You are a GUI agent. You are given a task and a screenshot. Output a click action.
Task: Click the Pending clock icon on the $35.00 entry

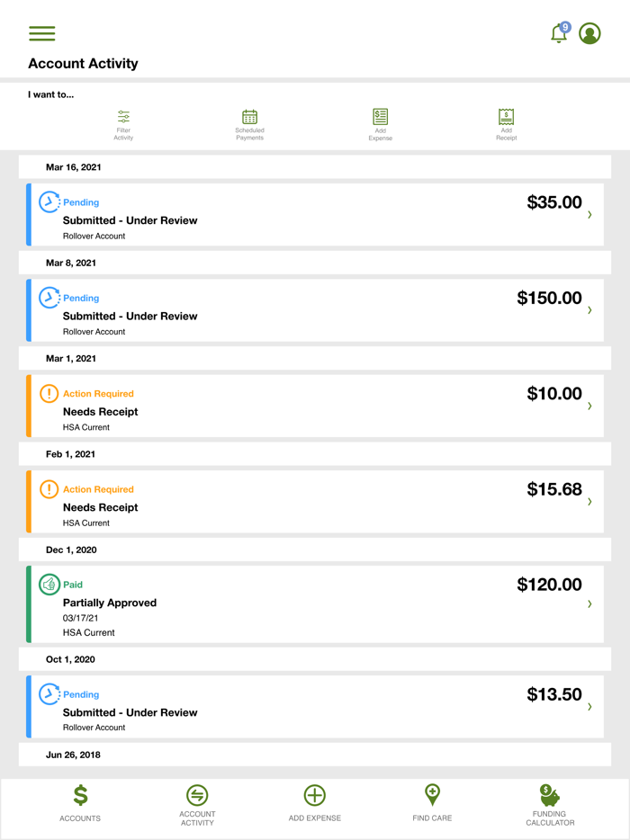pyautogui.click(x=49, y=202)
